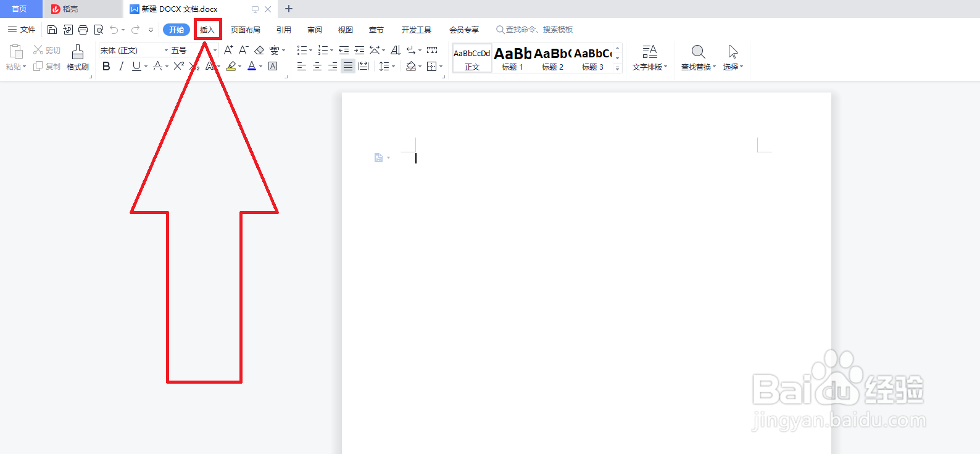
Task: Toggle underline formatting
Action: tap(136, 66)
